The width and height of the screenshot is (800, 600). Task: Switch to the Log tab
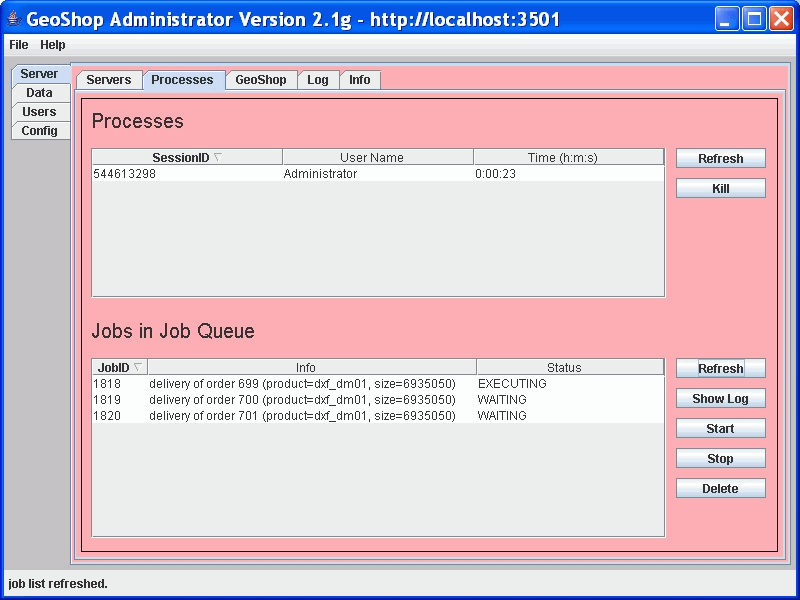(318, 80)
